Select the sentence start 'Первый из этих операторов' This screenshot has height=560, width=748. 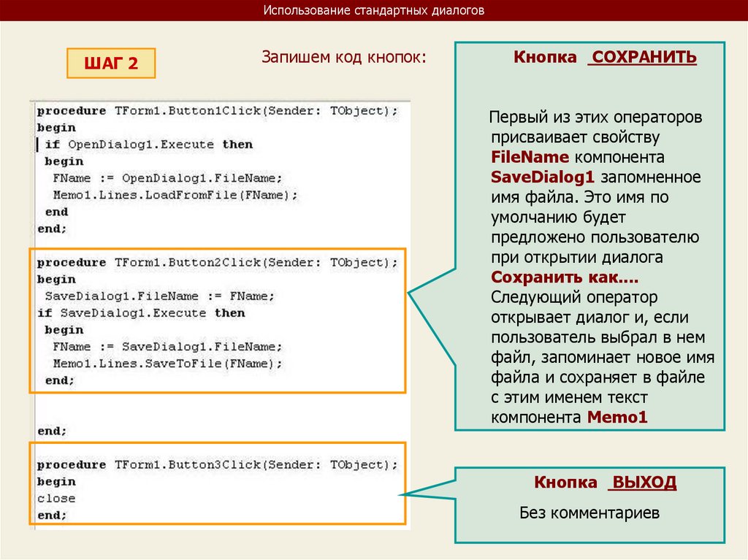(596, 118)
